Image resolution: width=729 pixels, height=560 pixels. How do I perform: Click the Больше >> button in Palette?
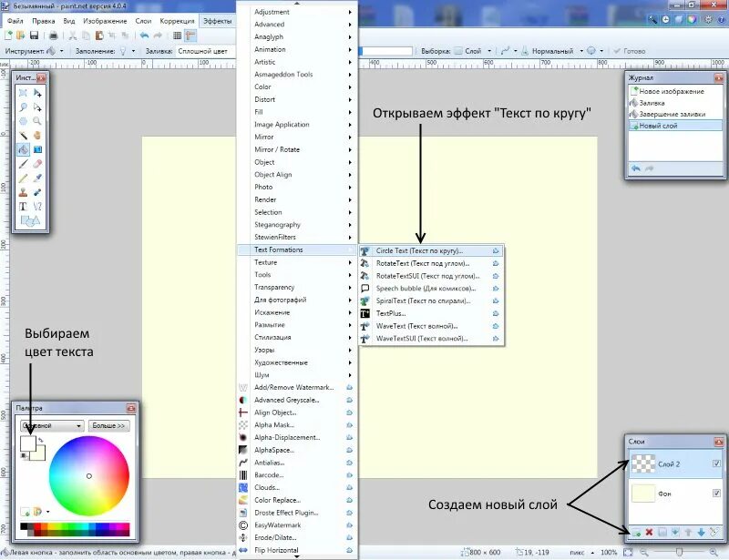click(108, 426)
